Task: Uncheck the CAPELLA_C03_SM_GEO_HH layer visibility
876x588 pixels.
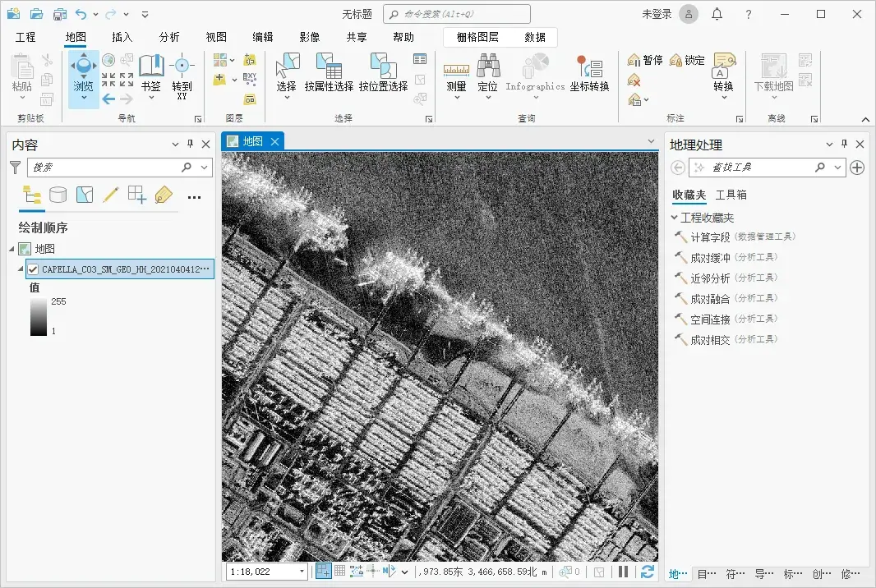Action: pos(33,269)
